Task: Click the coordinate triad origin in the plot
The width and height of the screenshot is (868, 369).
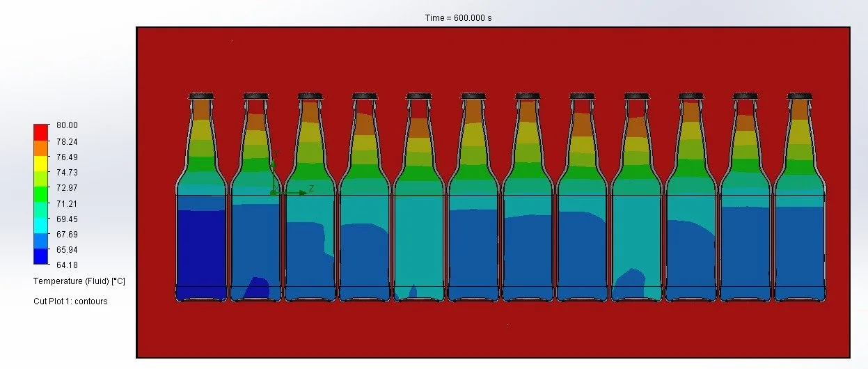Action: [x=274, y=192]
